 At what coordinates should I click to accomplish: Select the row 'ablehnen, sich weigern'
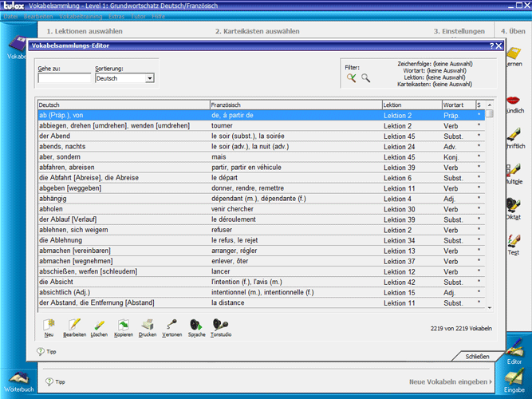coord(262,230)
